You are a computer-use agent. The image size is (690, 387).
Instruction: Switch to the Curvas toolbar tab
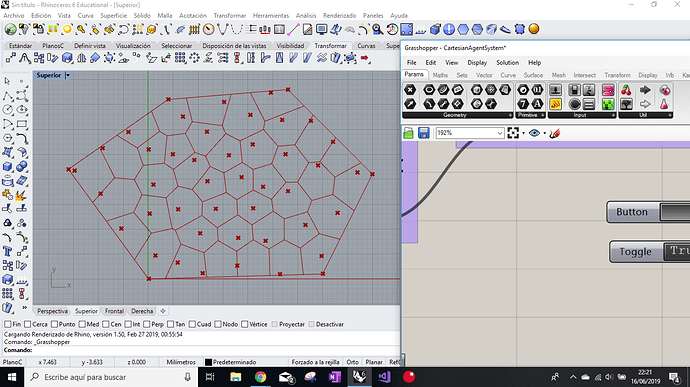pyautogui.click(x=366, y=46)
